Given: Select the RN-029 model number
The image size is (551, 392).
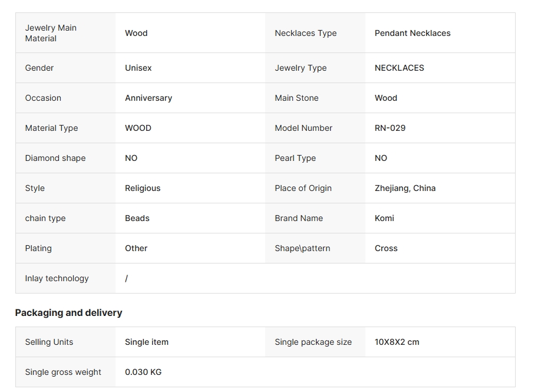Looking at the screenshot, I should point(390,128).
